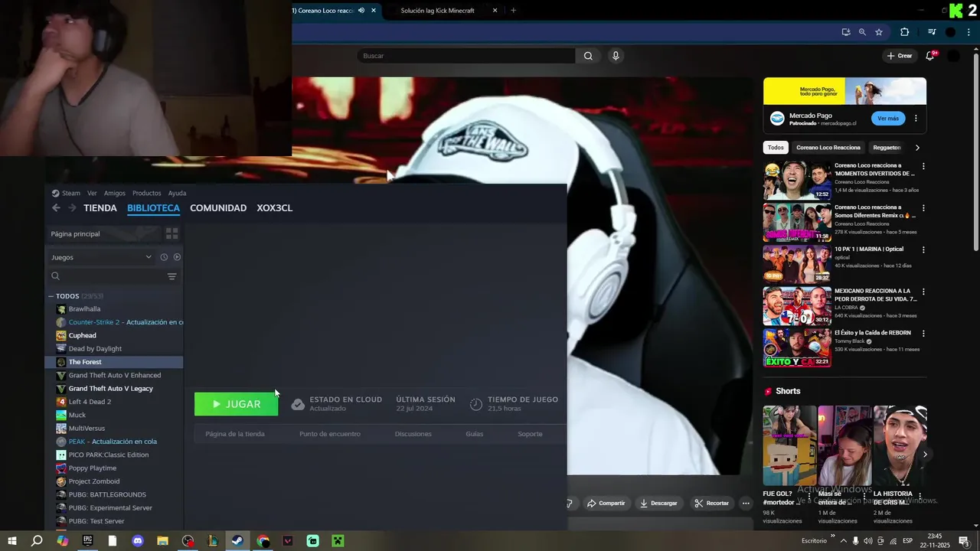Open Chrome extensions puzzle icon

[904, 32]
